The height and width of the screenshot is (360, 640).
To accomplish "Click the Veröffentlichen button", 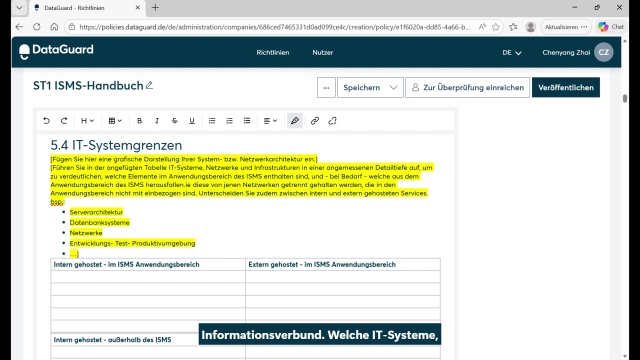I will (x=566, y=87).
